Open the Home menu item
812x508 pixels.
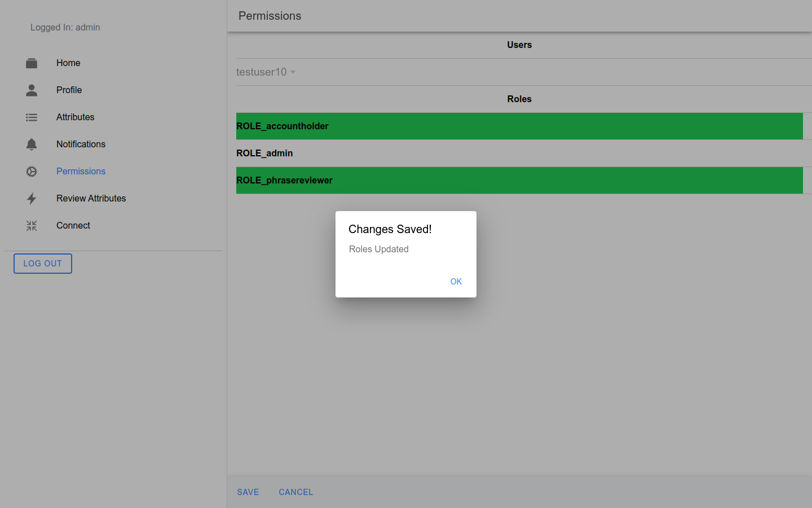click(68, 63)
